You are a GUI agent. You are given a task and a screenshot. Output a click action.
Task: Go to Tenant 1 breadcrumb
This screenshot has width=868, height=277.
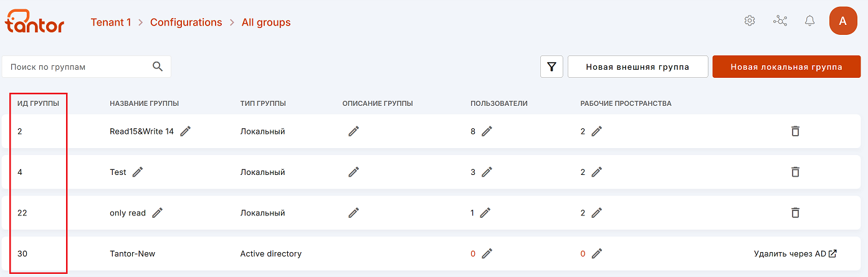coord(111,22)
